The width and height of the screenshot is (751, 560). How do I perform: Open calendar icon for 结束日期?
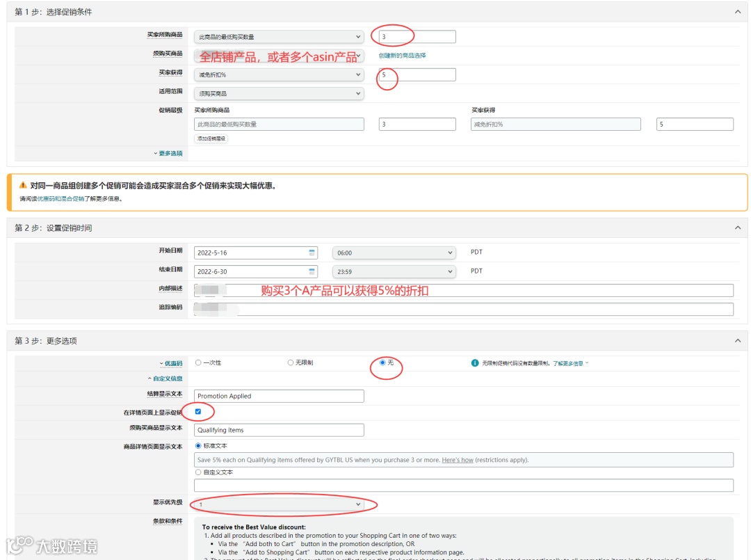click(312, 271)
